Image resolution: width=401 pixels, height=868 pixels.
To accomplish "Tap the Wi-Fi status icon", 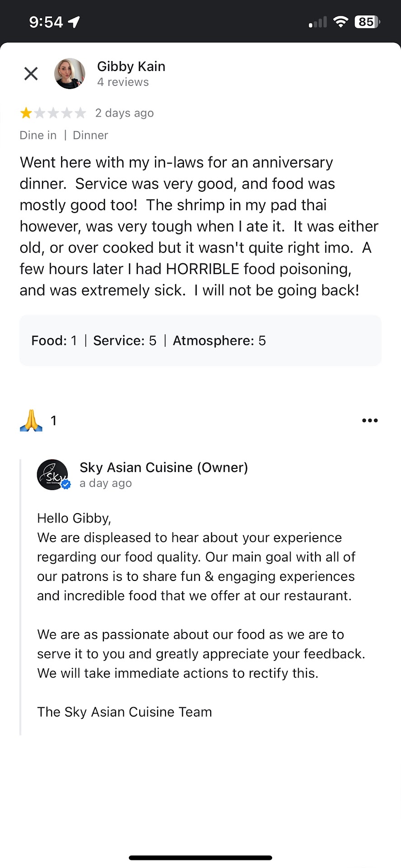I will pos(340,22).
